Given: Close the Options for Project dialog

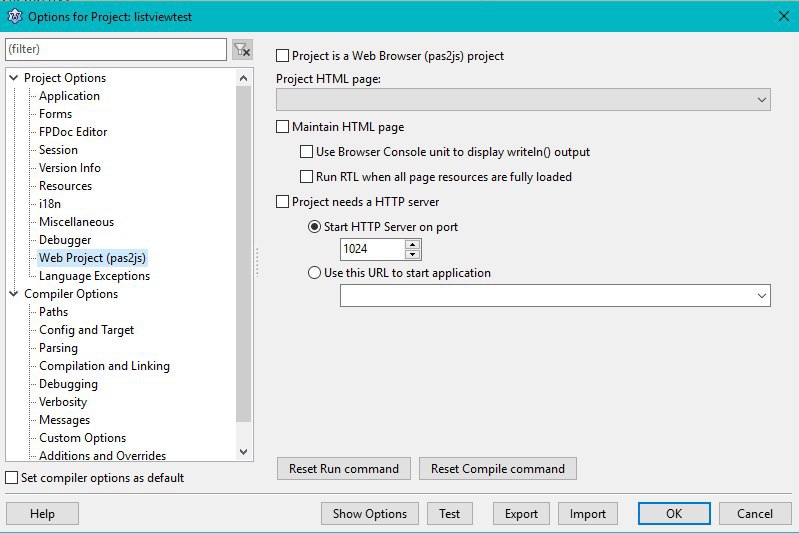Looking at the screenshot, I should (784, 16).
